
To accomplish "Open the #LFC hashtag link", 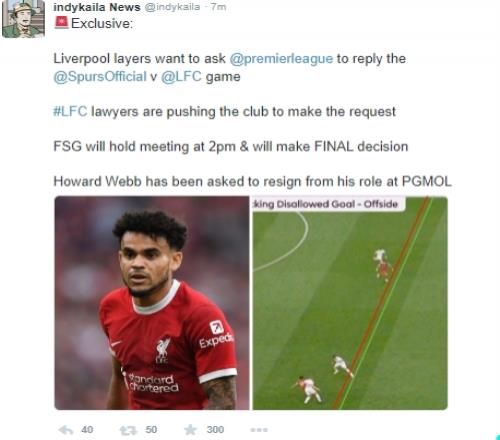I will pos(70,111).
